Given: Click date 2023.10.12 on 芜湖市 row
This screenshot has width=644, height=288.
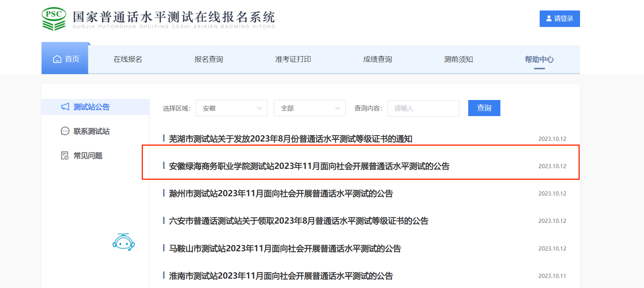Looking at the screenshot, I should [x=552, y=139].
